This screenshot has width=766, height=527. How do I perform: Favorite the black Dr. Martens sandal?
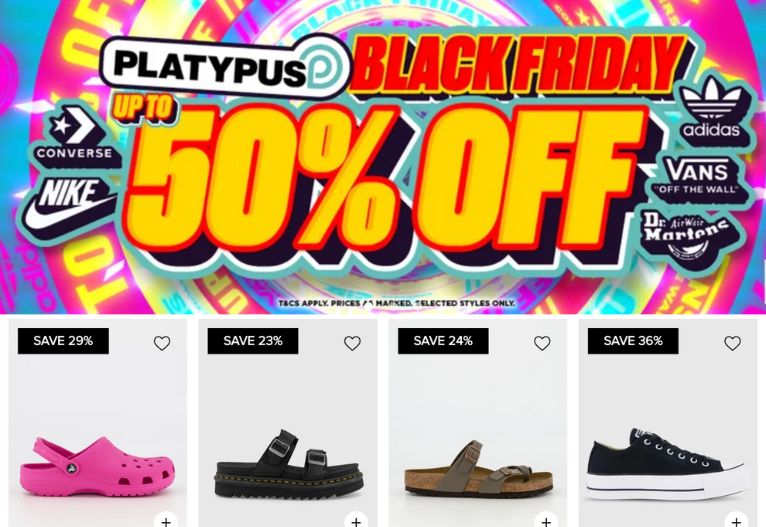pos(352,343)
